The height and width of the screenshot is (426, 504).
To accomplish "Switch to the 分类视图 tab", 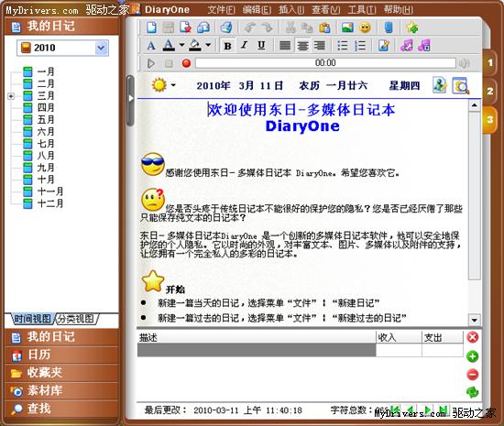I will coord(76,319).
